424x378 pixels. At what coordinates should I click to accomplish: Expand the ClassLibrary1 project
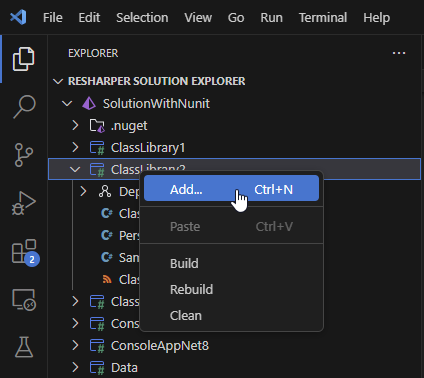pyautogui.click(x=75, y=147)
